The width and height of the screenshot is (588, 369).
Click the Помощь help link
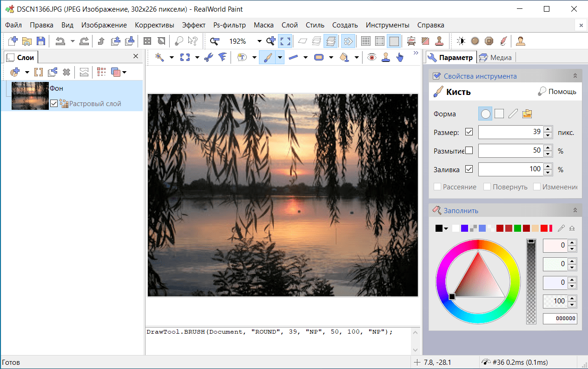(x=557, y=92)
